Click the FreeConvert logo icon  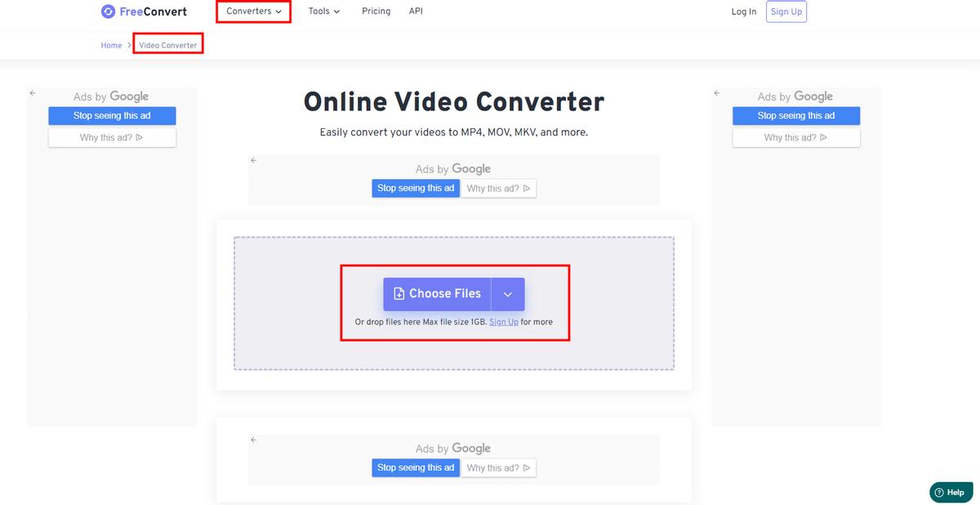[107, 11]
